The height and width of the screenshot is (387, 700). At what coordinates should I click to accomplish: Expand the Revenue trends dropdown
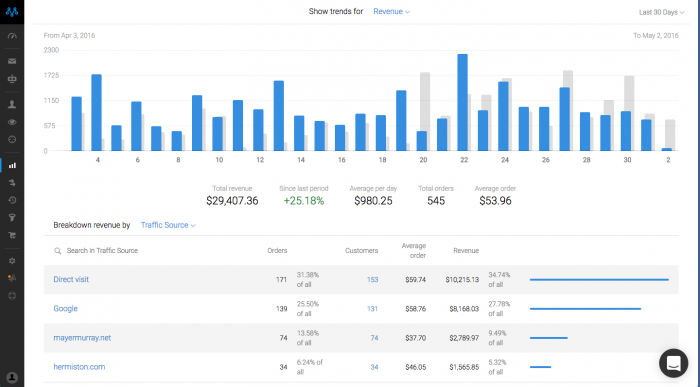(x=392, y=12)
